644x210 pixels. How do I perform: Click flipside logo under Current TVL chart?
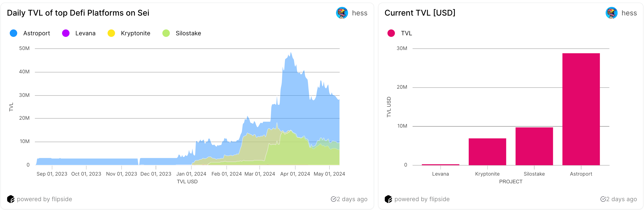(x=388, y=199)
